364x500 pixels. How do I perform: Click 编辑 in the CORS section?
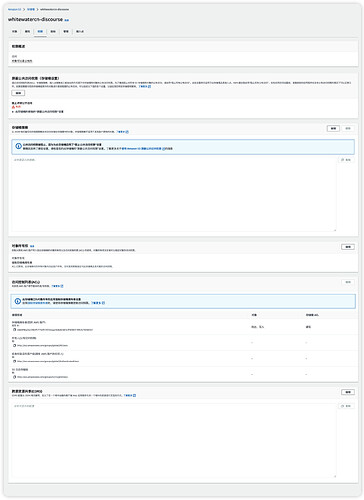pos(348,392)
